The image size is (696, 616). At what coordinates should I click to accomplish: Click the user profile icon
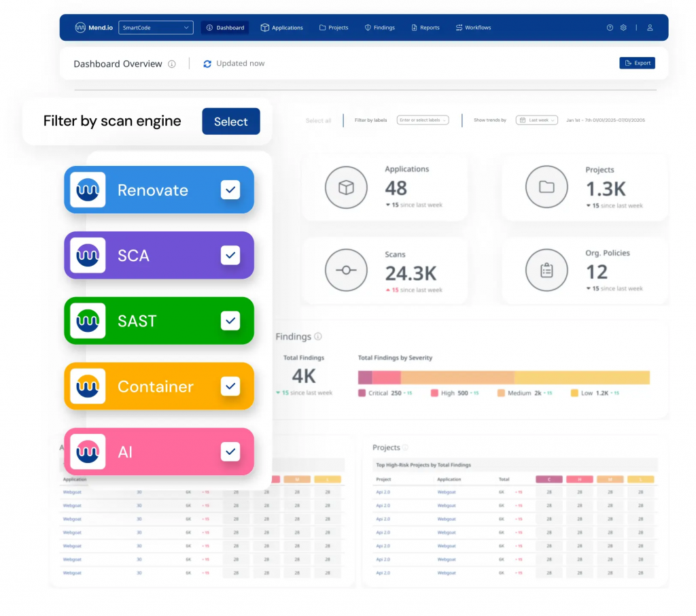650,28
